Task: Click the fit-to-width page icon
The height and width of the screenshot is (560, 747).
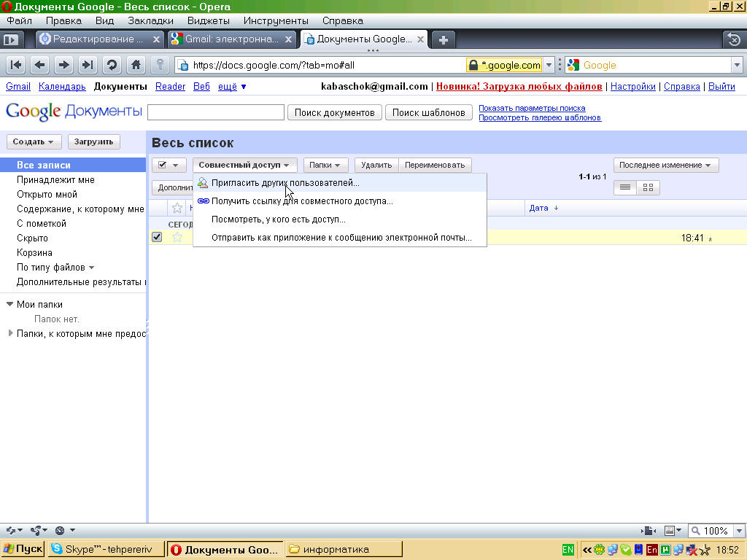Action: (649, 531)
